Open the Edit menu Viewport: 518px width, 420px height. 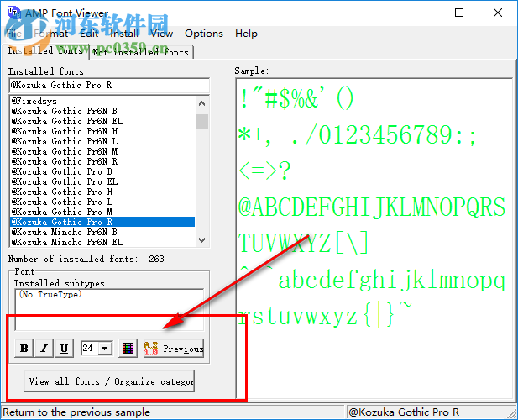(89, 34)
